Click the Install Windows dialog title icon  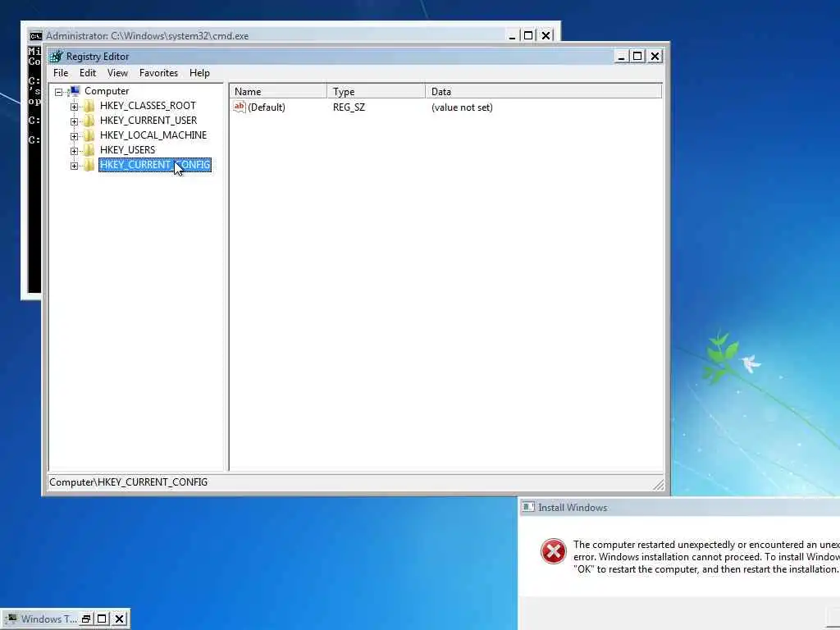pos(528,507)
